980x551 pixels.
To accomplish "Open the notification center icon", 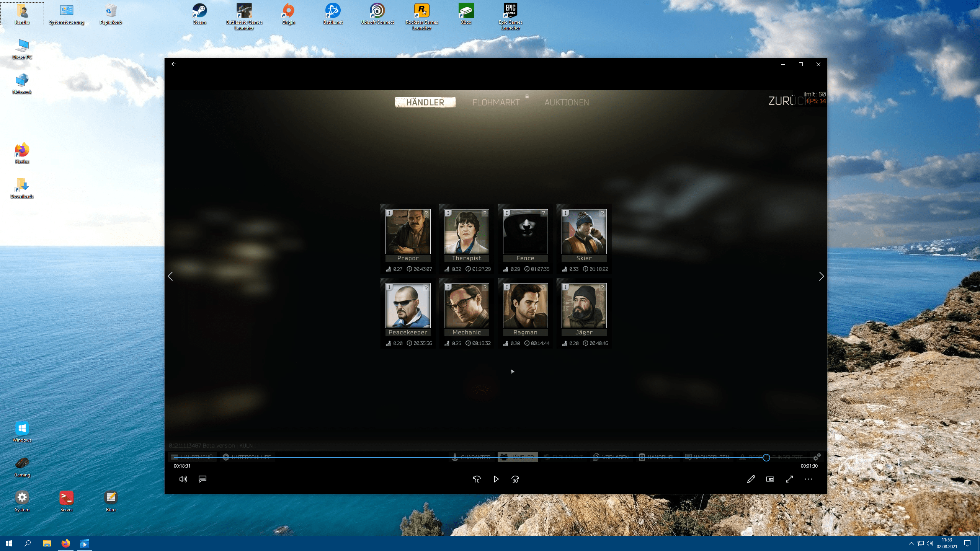I will (x=967, y=543).
